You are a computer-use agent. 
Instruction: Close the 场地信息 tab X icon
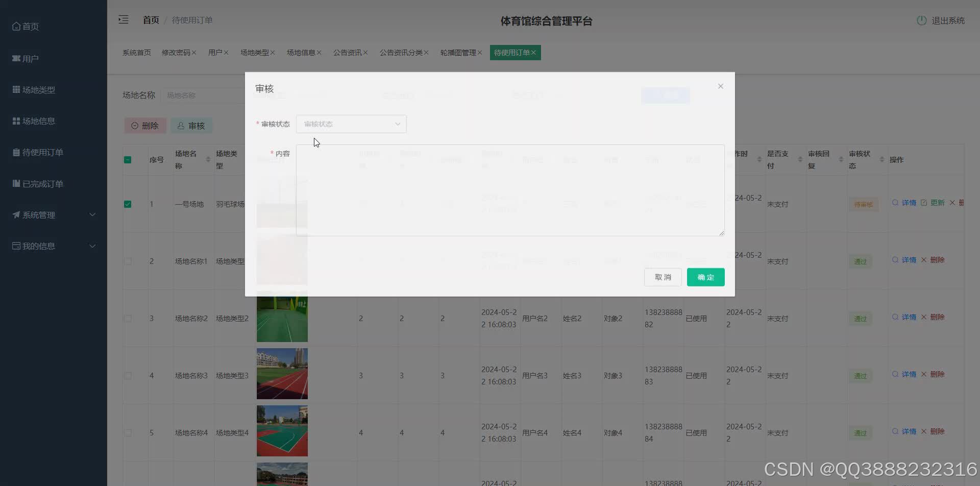[x=319, y=53]
